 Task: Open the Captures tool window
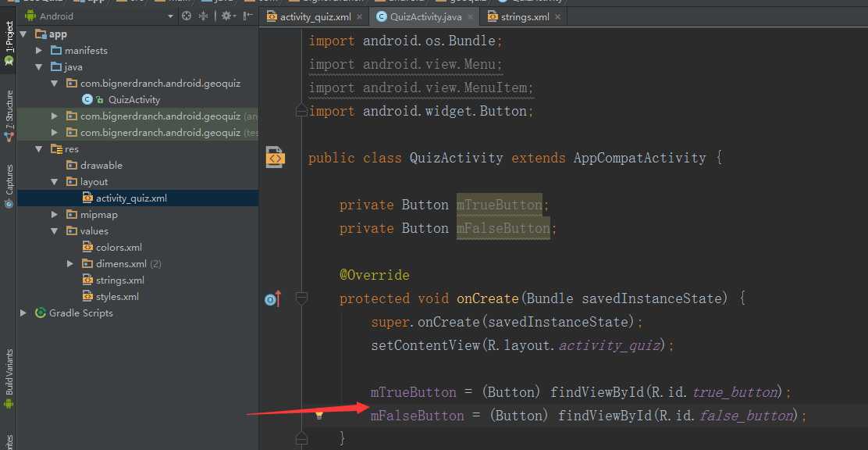pyautogui.click(x=9, y=186)
